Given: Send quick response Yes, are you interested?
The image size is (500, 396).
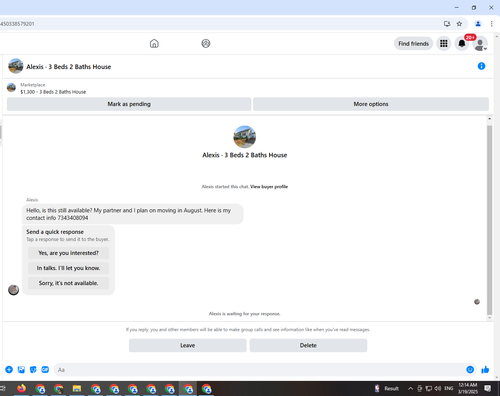Looking at the screenshot, I should pyautogui.click(x=68, y=253).
